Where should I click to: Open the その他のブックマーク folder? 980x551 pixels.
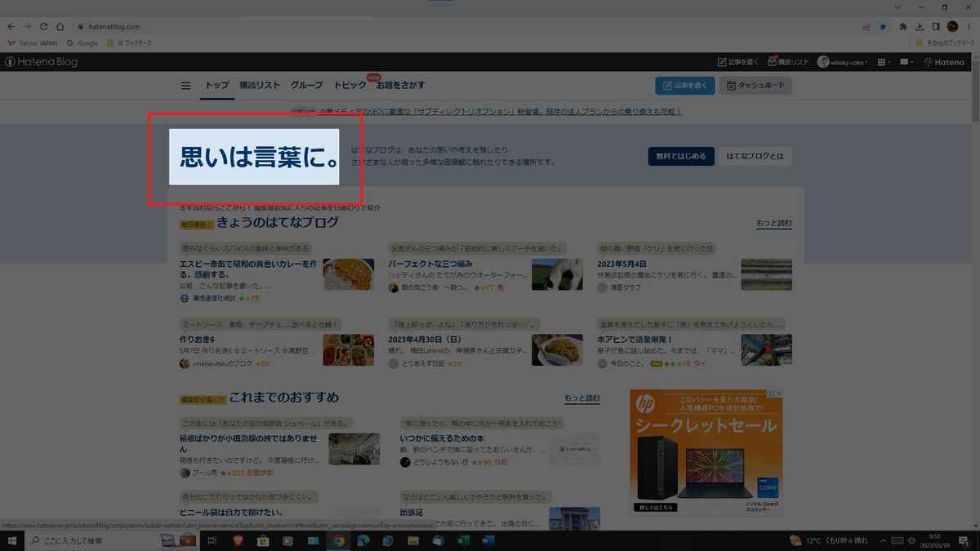[944, 43]
